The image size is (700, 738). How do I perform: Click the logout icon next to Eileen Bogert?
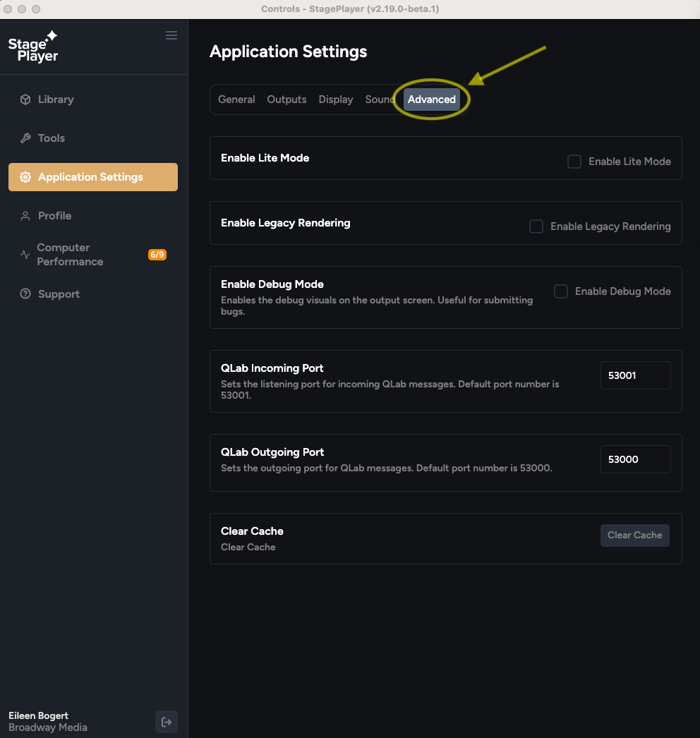pos(166,722)
